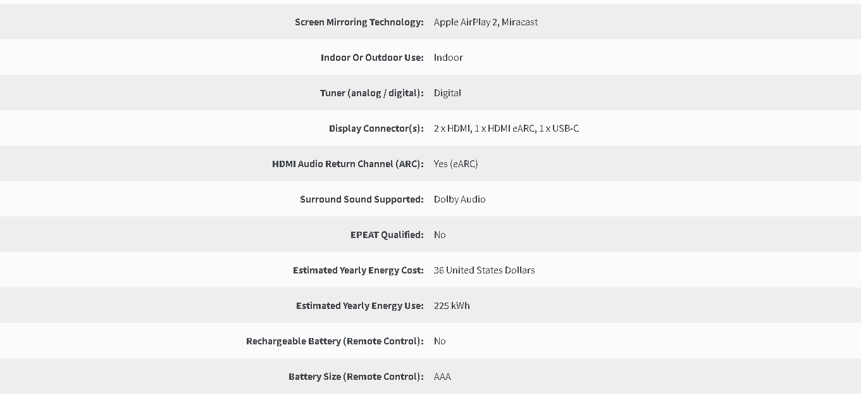The width and height of the screenshot is (868, 395).
Task: Click the HDMI Audio Return Channel label
Action: [x=348, y=164]
